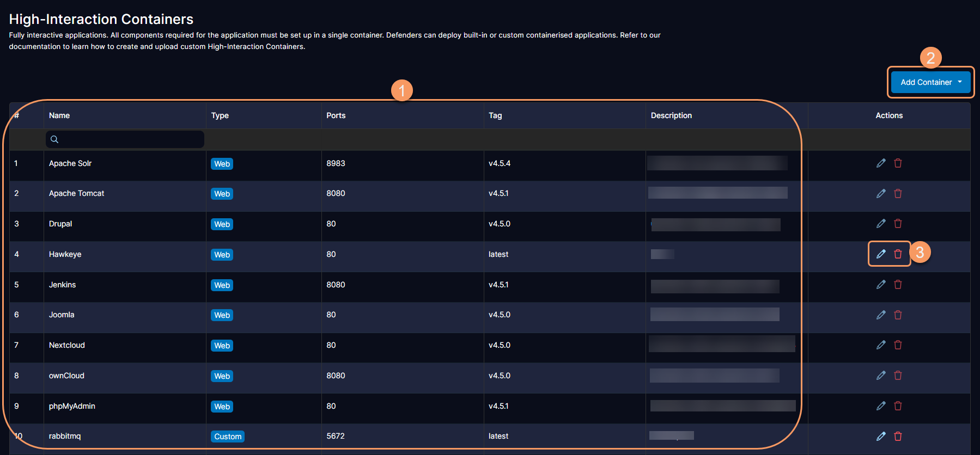Edit the Nextcloud container

tap(880, 345)
